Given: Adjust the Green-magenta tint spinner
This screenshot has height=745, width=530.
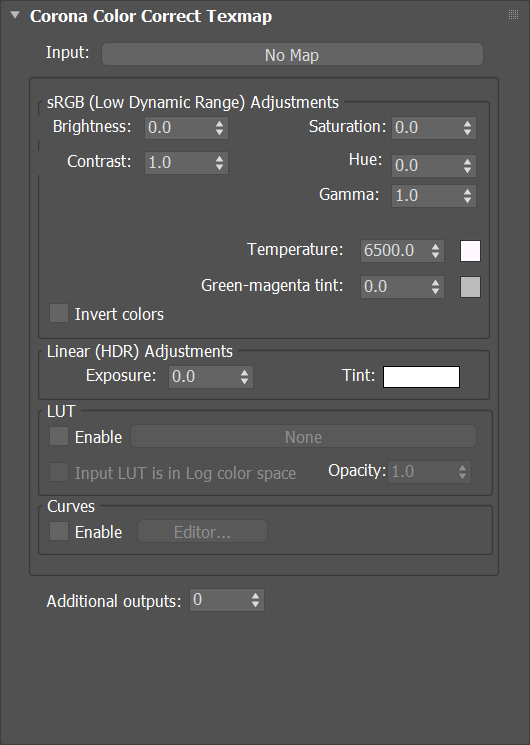Looking at the screenshot, I should coord(436,287).
